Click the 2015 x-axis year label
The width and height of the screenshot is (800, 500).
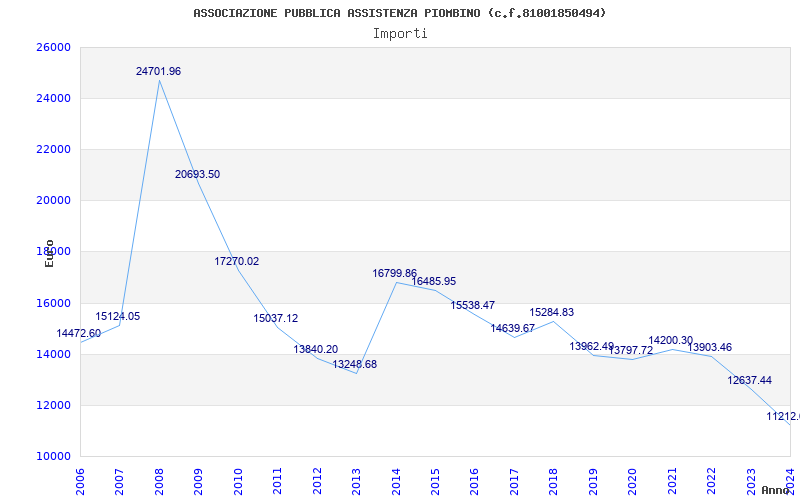pyautogui.click(x=435, y=482)
